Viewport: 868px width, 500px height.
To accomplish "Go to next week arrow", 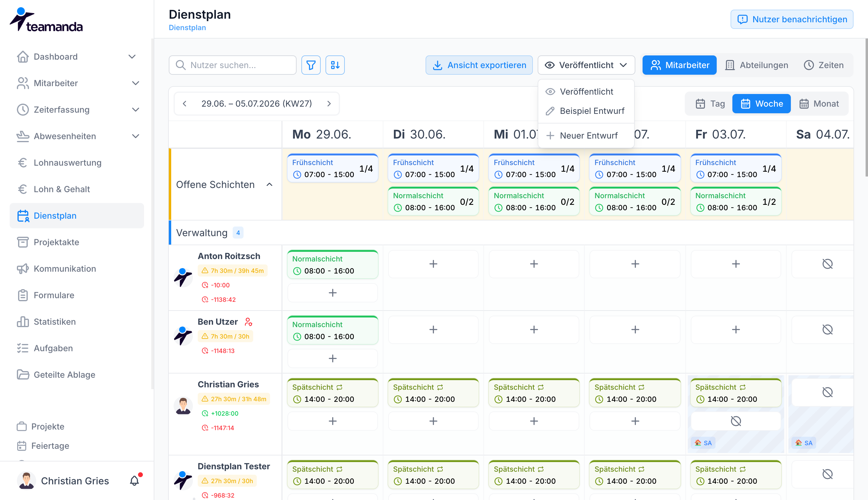I will pyautogui.click(x=329, y=104).
